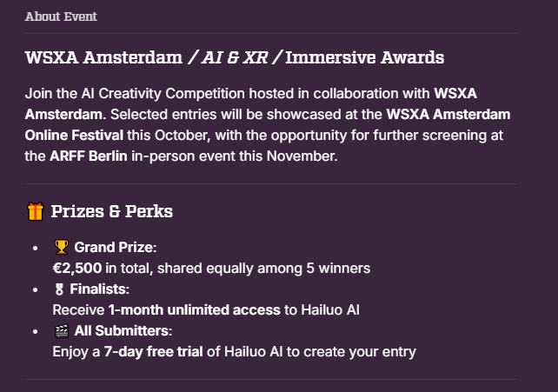Click the 1-month unlimited access text
This screenshot has height=392, width=558.
pyautogui.click(x=195, y=309)
